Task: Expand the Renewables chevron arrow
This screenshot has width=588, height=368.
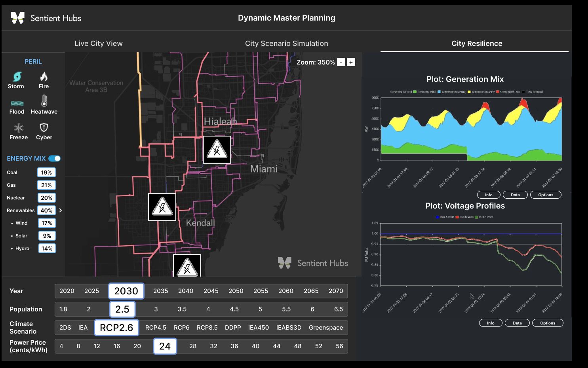Action: click(x=61, y=211)
